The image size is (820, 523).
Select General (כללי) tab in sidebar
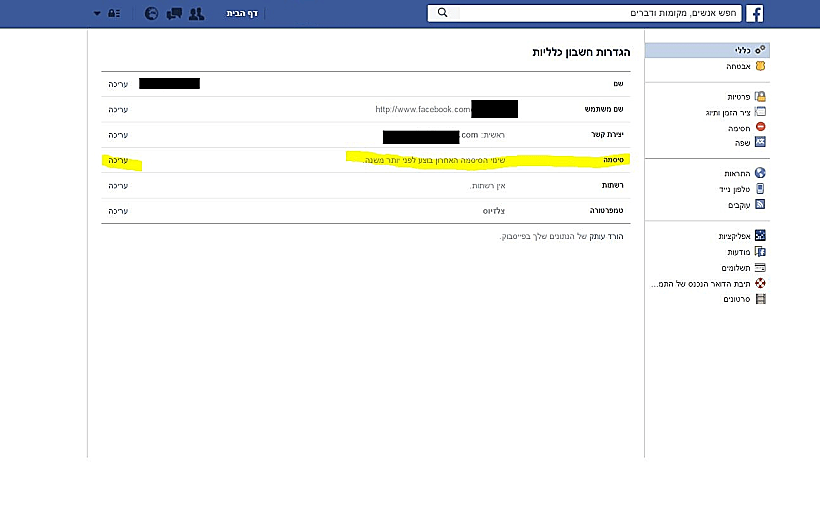[x=742, y=49]
